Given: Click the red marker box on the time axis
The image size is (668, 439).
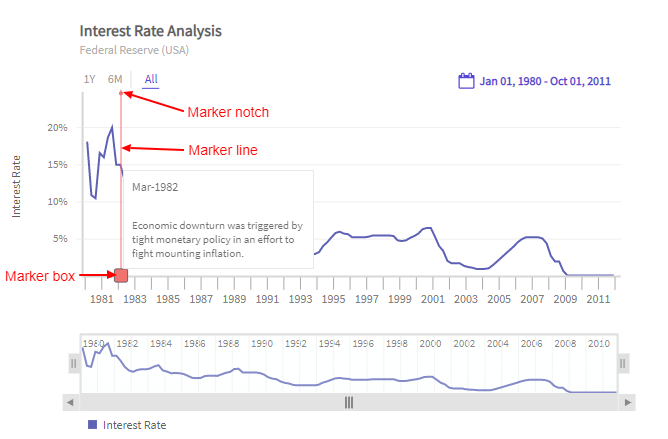Looking at the screenshot, I should 121,275.
